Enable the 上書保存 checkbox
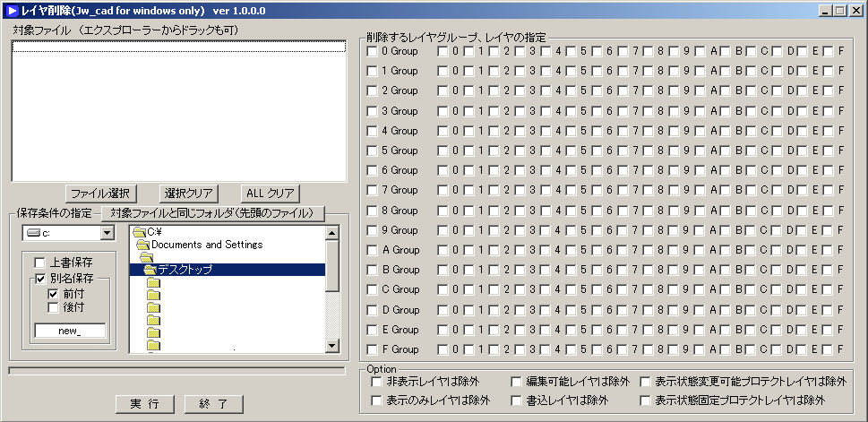Screen dimensions: 868x422 39,263
